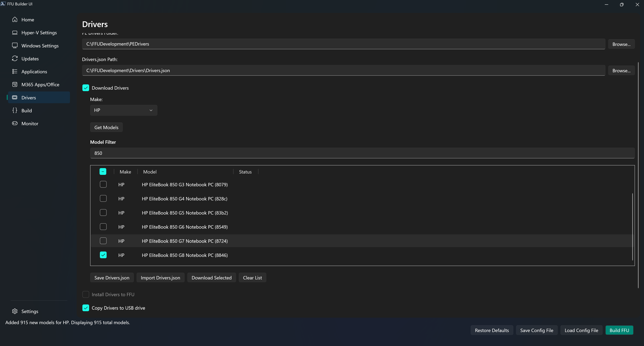Screen dimensions: 644x346
Task: Open Hyper-V Settings via its laptop icon
Action: pyautogui.click(x=15, y=32)
